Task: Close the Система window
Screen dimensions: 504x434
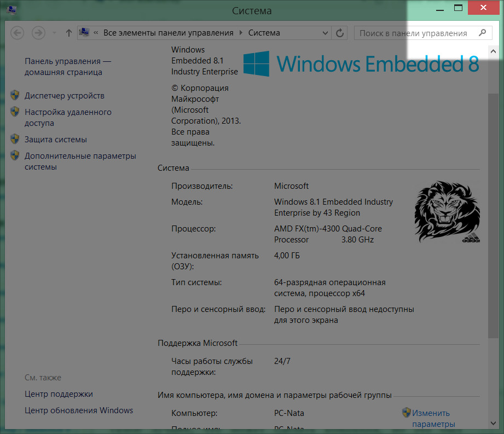Action: 483,8
